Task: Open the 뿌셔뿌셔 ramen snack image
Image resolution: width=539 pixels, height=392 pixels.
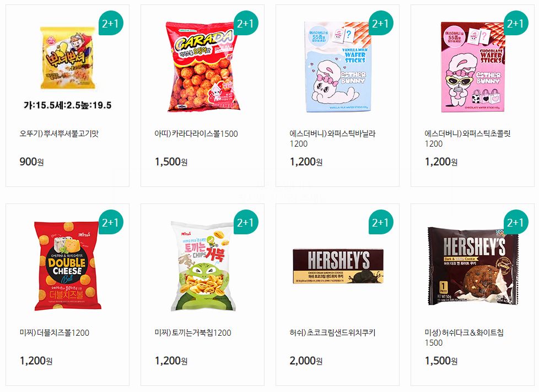Action: pyautogui.click(x=68, y=58)
